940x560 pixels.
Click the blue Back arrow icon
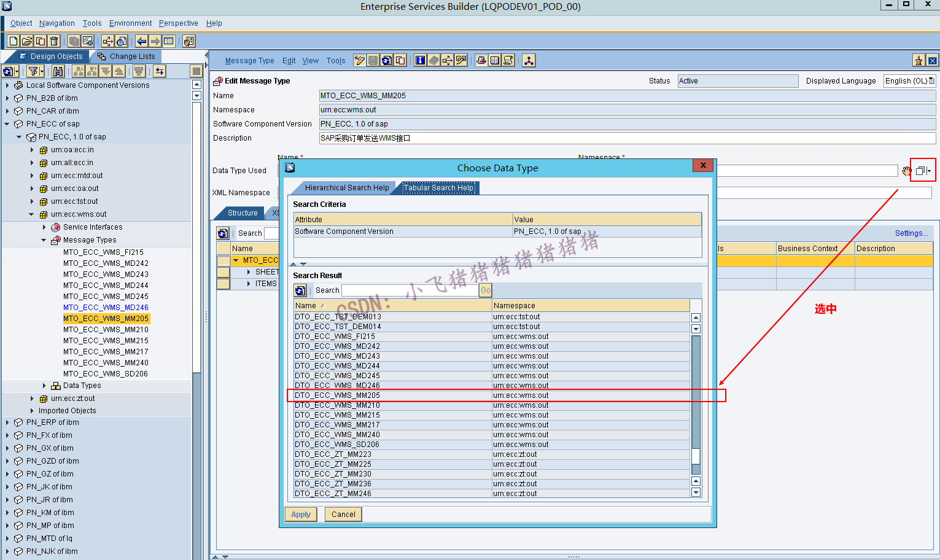click(x=142, y=41)
